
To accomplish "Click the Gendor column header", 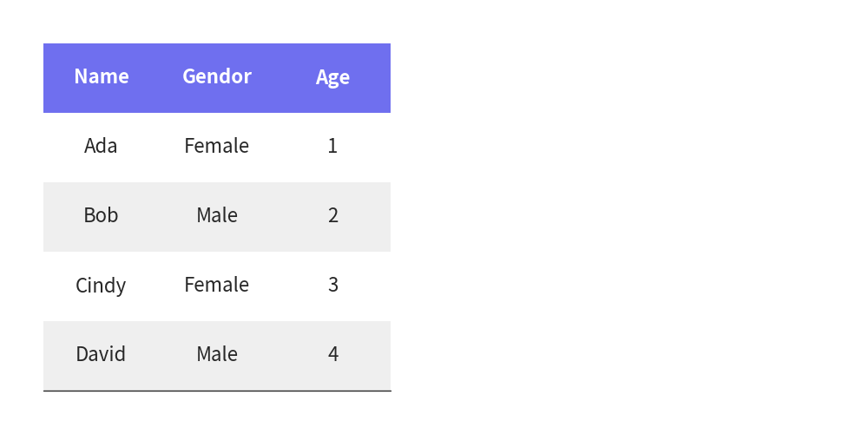I will click(217, 76).
